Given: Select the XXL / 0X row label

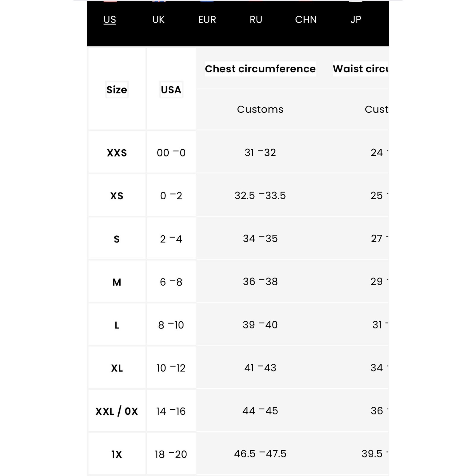Looking at the screenshot, I should pyautogui.click(x=117, y=411).
